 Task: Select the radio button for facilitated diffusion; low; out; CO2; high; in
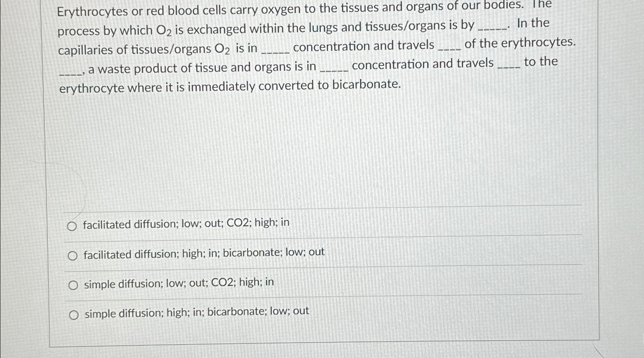click(x=72, y=226)
